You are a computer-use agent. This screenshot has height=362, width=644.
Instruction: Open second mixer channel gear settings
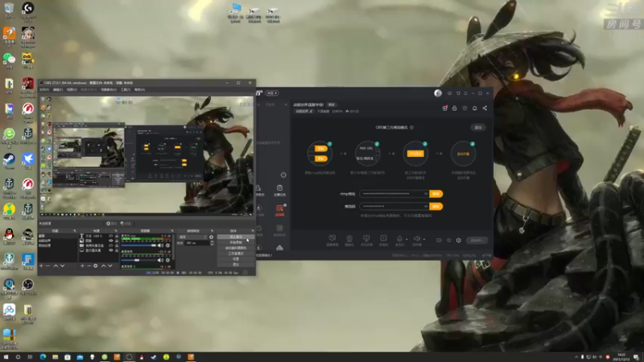click(x=167, y=260)
